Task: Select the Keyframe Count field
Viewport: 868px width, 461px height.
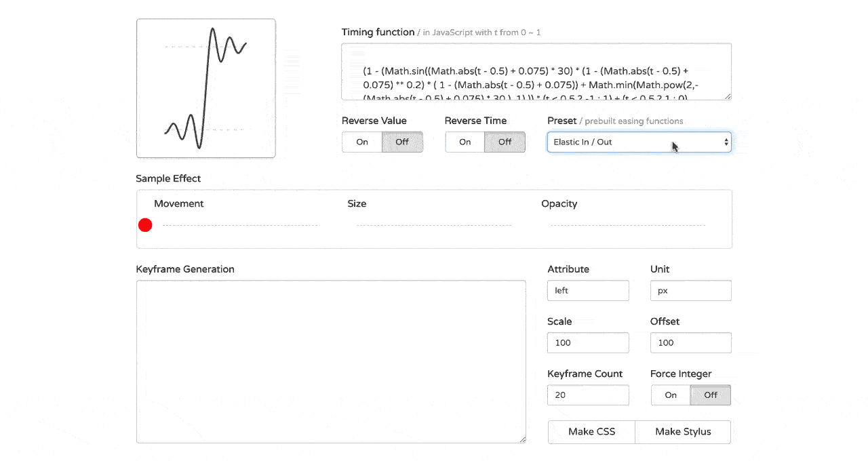Action: coord(588,395)
